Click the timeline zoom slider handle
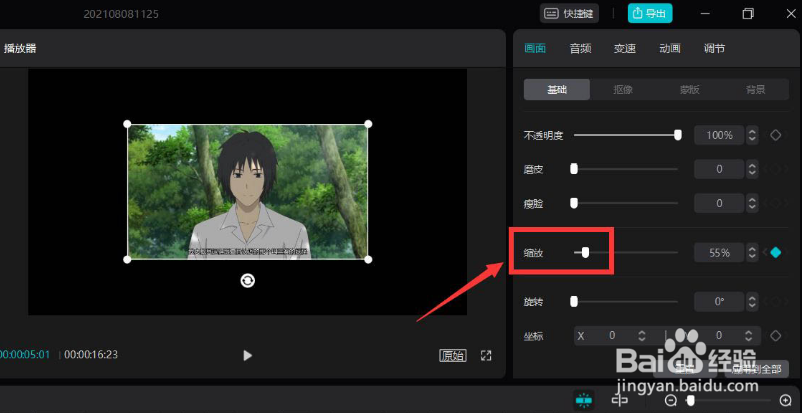The image size is (802, 413). pos(690,400)
